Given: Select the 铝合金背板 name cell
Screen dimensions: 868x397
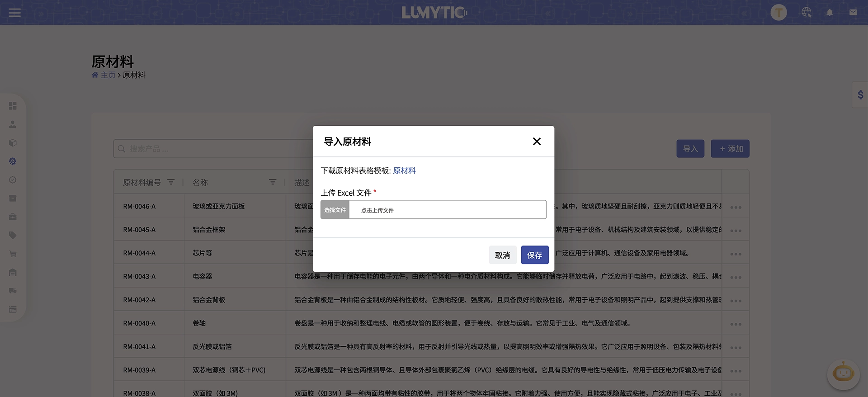Looking at the screenshot, I should click(235, 300).
